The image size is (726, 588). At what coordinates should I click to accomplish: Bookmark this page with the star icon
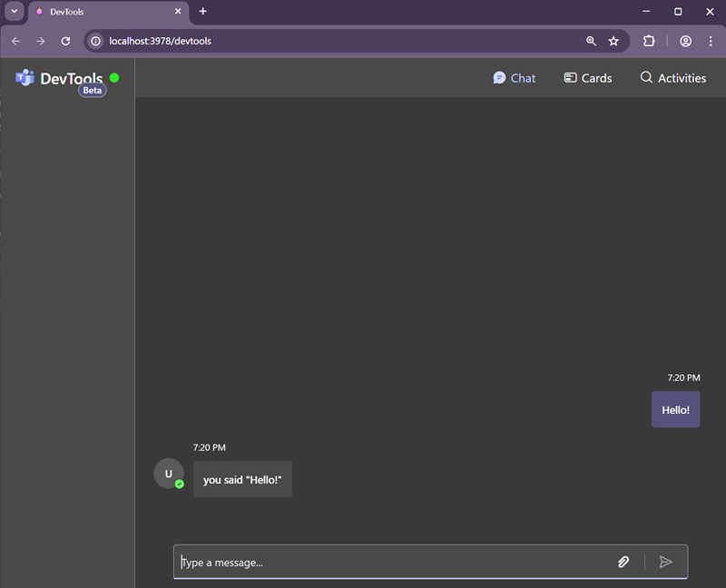click(613, 41)
